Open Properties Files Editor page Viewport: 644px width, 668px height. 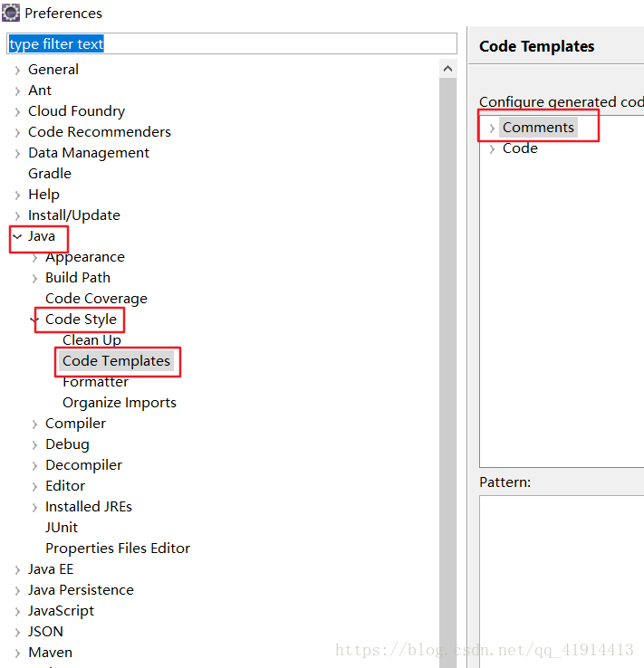click(x=118, y=549)
